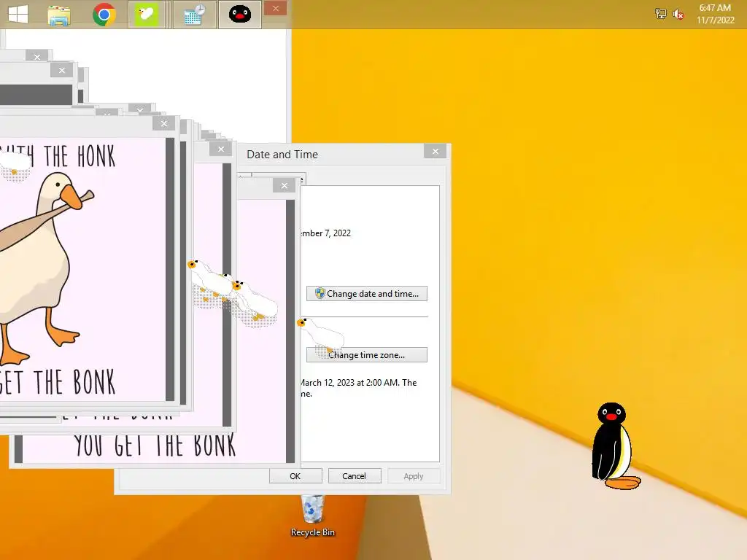The height and width of the screenshot is (560, 747).
Task: Click the date text ending in 7, 2022
Action: click(x=326, y=233)
